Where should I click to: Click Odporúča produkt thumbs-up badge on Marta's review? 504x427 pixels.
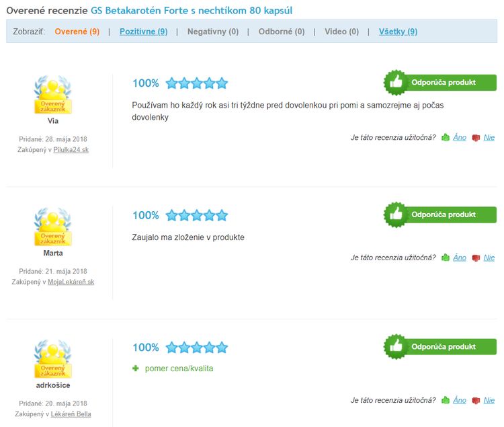(x=440, y=215)
